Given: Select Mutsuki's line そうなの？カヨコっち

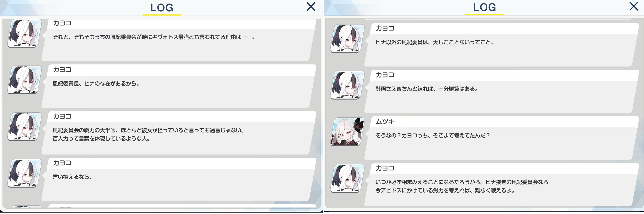Looking at the screenshot, I should pos(501,138).
